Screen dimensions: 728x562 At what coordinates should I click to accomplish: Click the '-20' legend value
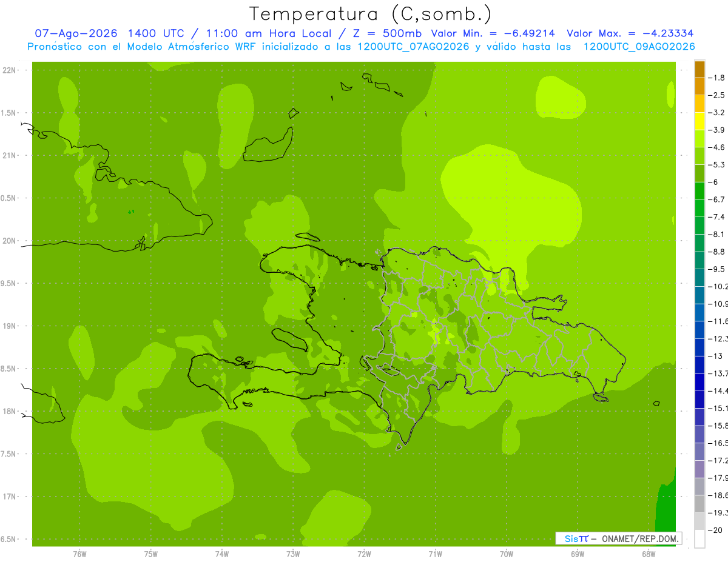click(715, 530)
